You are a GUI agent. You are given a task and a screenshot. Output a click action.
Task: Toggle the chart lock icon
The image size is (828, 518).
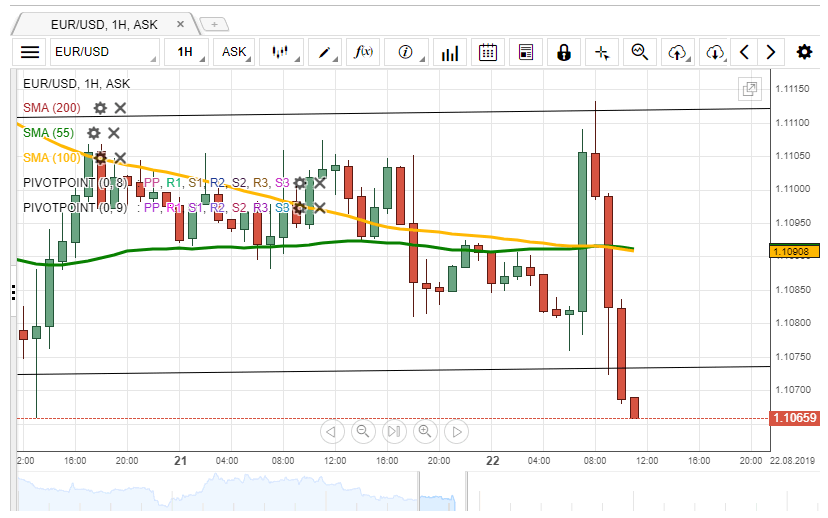pyautogui.click(x=564, y=52)
